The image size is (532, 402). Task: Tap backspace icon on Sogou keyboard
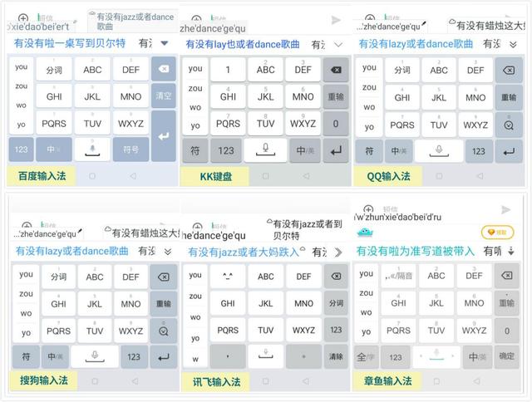164,277
